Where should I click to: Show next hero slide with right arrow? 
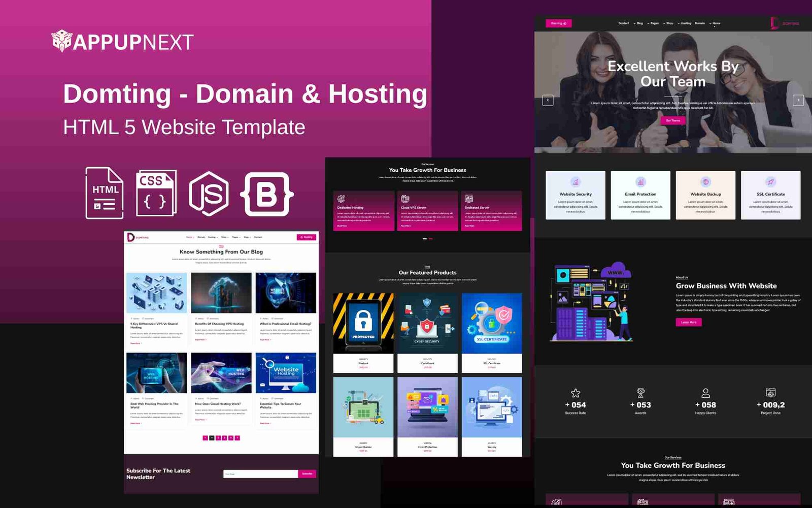798,100
